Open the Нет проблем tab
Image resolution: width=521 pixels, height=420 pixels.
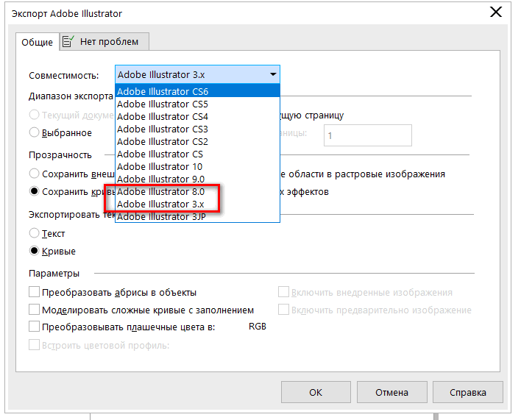coord(104,41)
